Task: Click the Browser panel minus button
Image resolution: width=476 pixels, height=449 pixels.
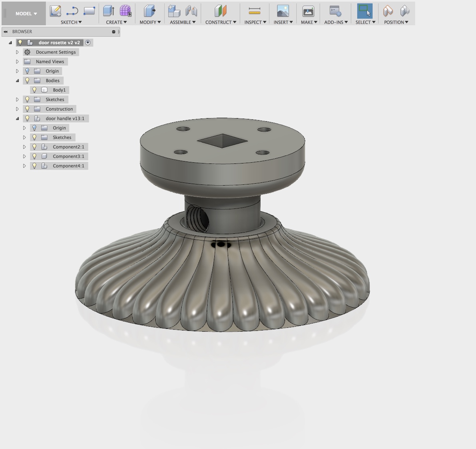Action: [x=114, y=32]
